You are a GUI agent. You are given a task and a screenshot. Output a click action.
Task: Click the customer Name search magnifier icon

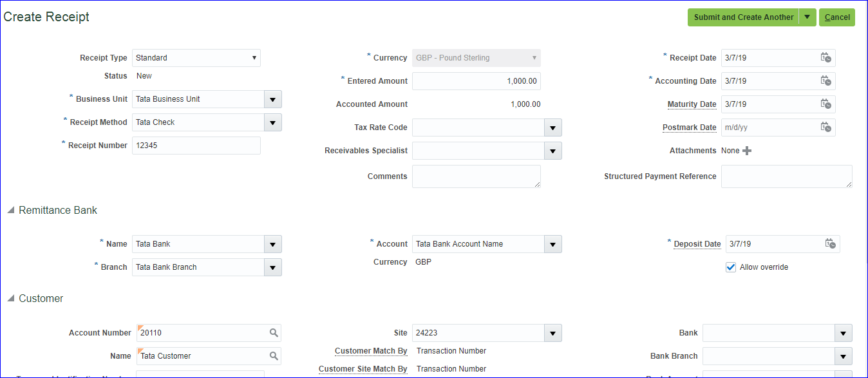pos(274,356)
